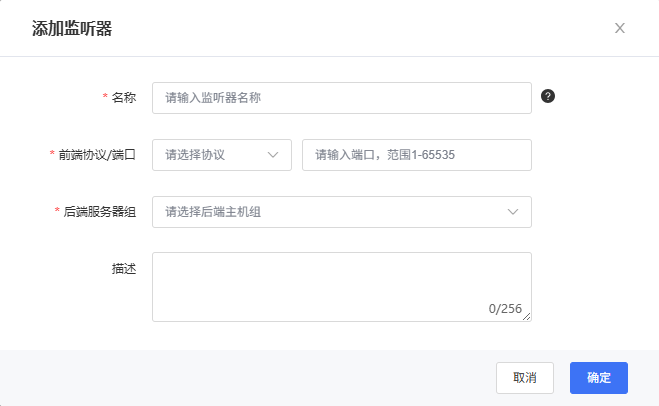Click the chevron arrow in 请选择协议 box
The image size is (659, 406).
pyautogui.click(x=273, y=155)
